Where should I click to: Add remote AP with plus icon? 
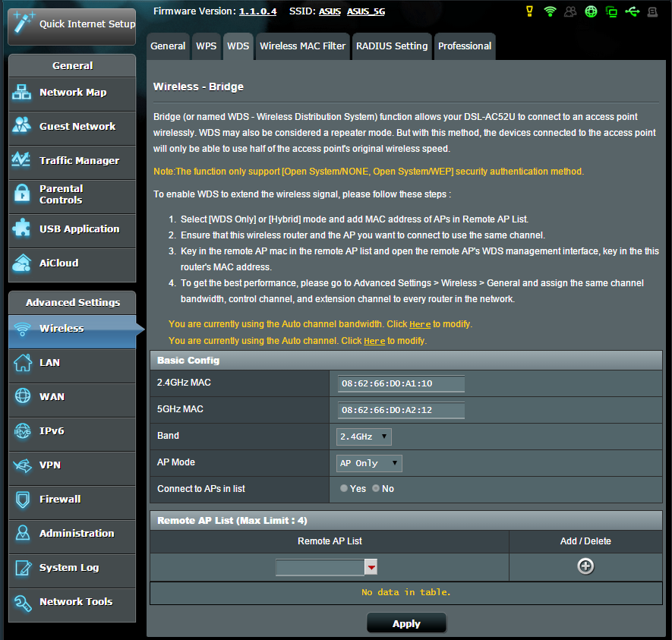(x=585, y=566)
